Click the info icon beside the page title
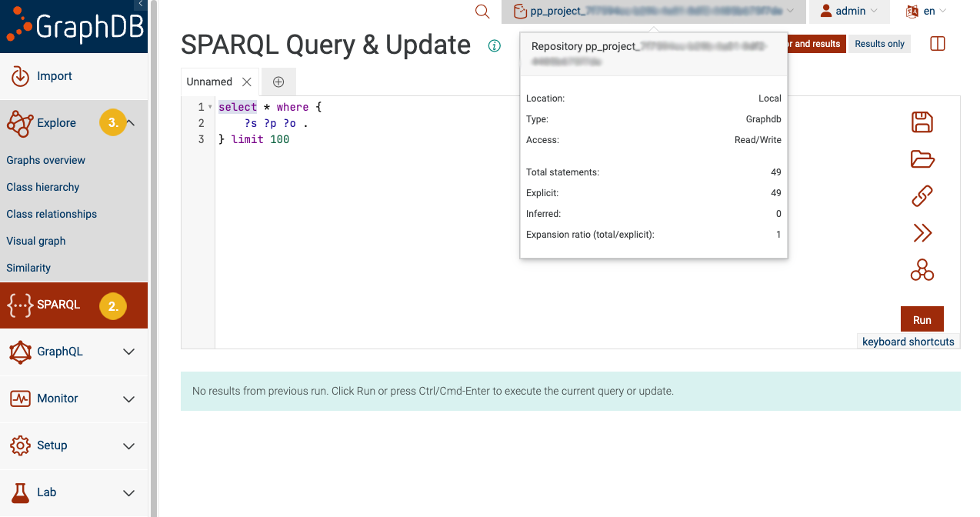Image resolution: width=980 pixels, height=517 pixels. [x=494, y=45]
